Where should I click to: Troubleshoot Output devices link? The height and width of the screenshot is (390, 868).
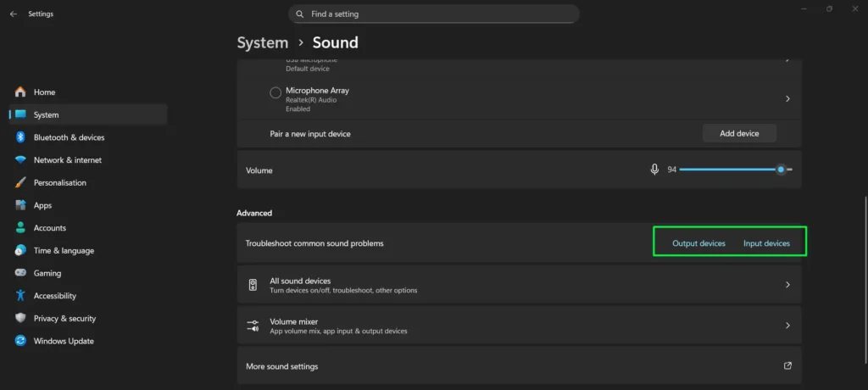(698, 243)
